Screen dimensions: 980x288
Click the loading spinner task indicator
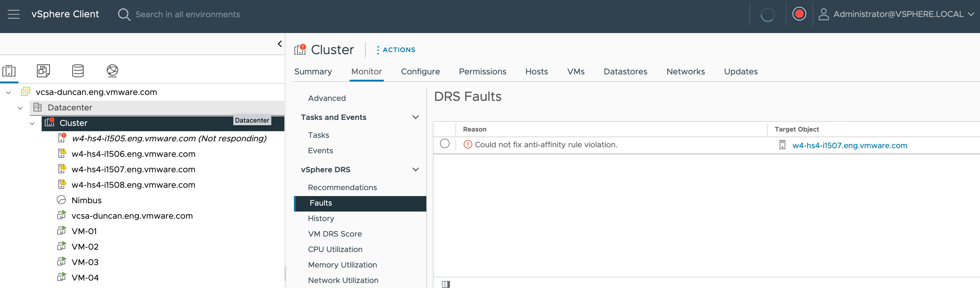click(767, 15)
